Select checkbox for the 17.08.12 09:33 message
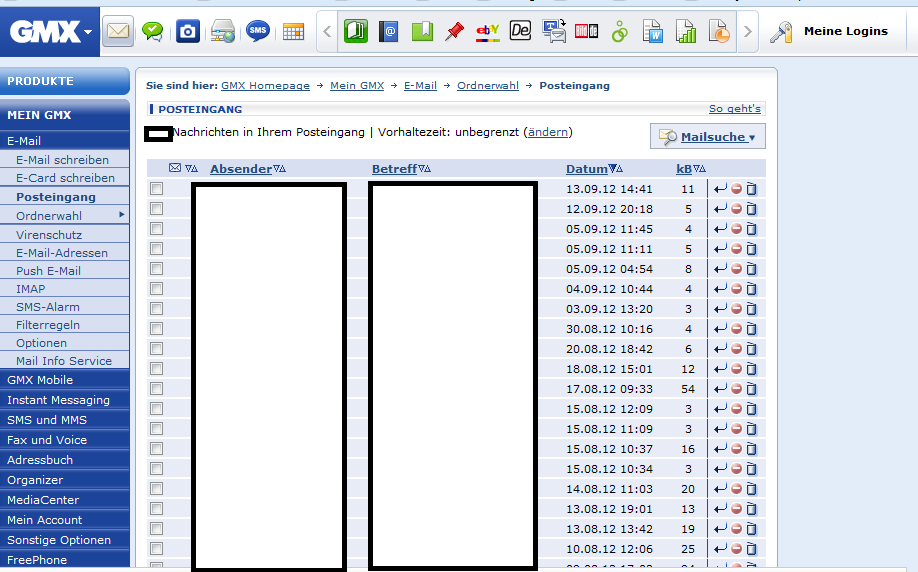The width and height of the screenshot is (918, 572). point(156,389)
